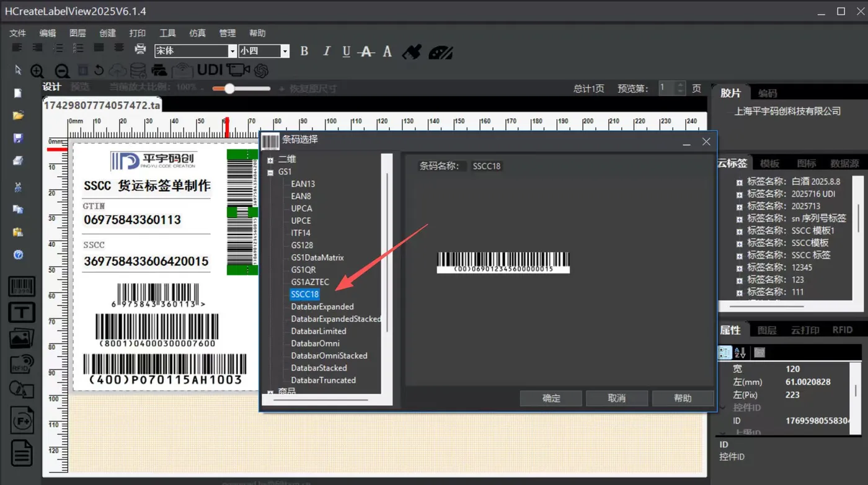This screenshot has height=485, width=868.
Task: Click the database icon in the toolbar
Action: point(138,70)
